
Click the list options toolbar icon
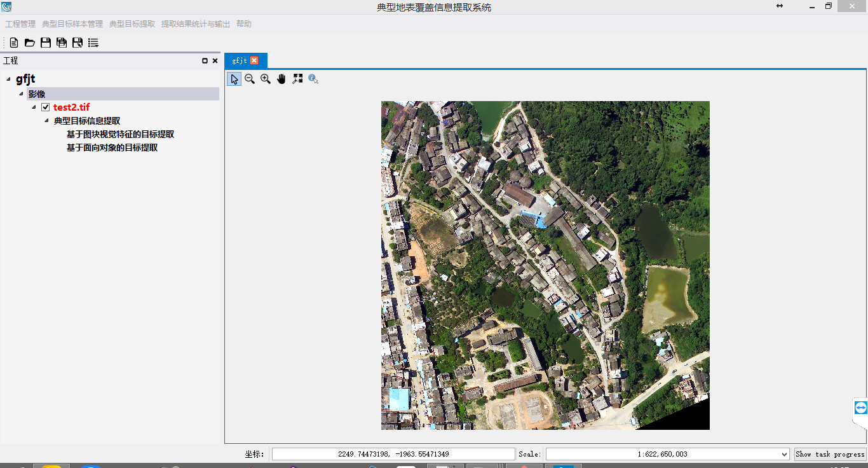coord(93,43)
